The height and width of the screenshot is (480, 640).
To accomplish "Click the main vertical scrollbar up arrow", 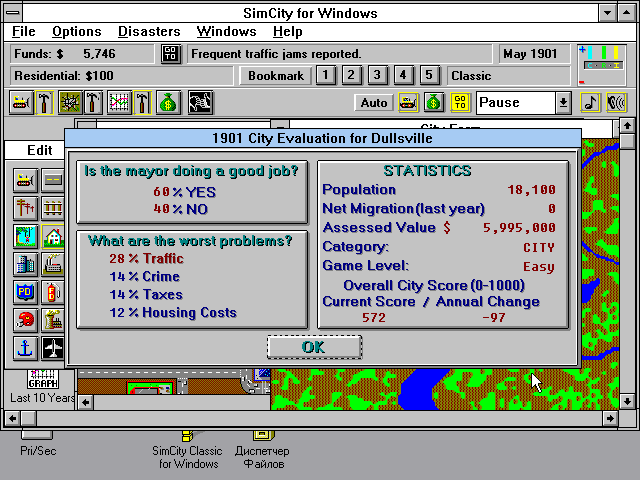I will [x=627, y=125].
